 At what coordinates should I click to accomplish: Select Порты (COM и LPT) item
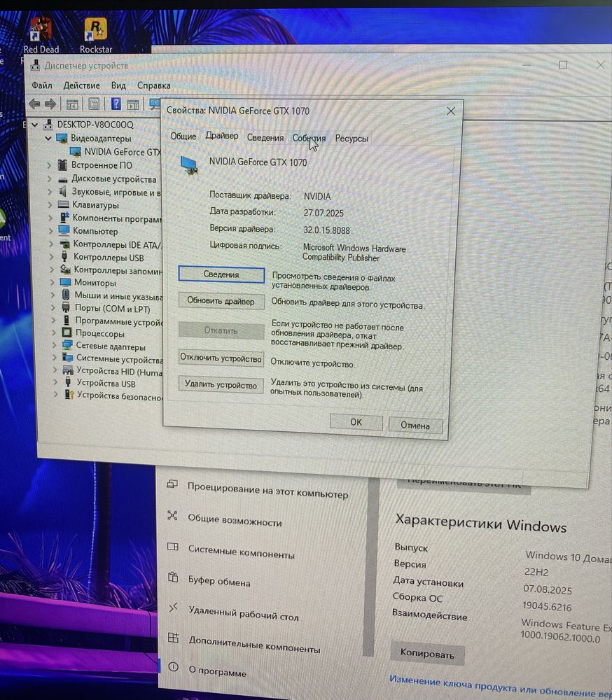(x=112, y=309)
